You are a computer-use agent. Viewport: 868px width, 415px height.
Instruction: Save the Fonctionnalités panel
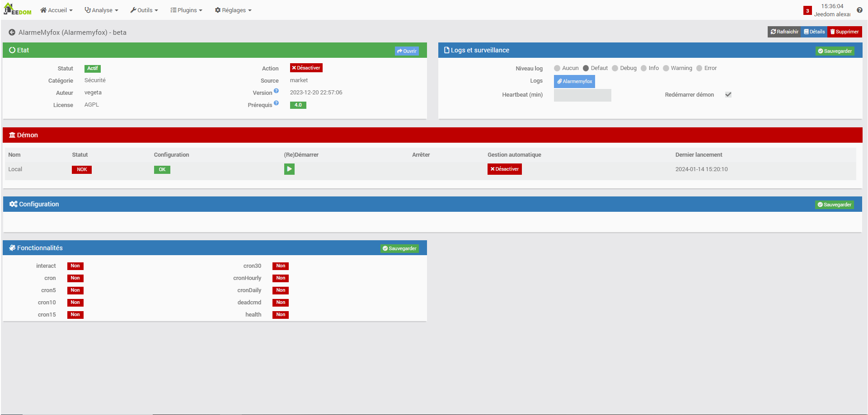(399, 248)
